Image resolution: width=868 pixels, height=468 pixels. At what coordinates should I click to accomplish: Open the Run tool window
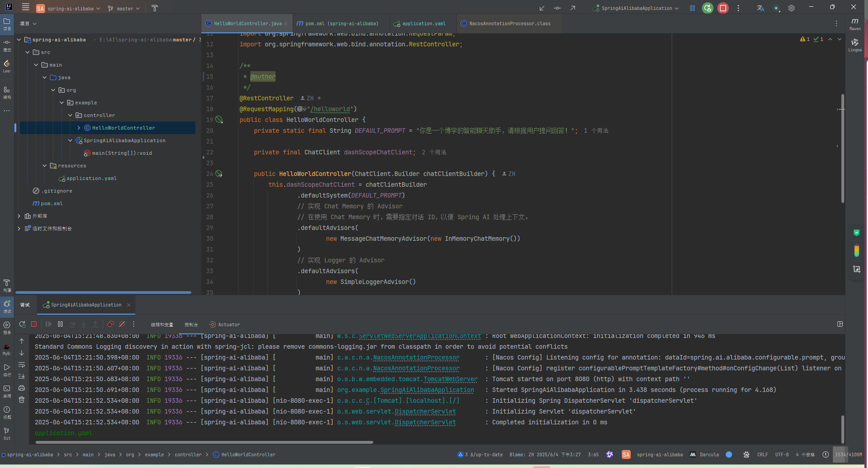[7, 370]
